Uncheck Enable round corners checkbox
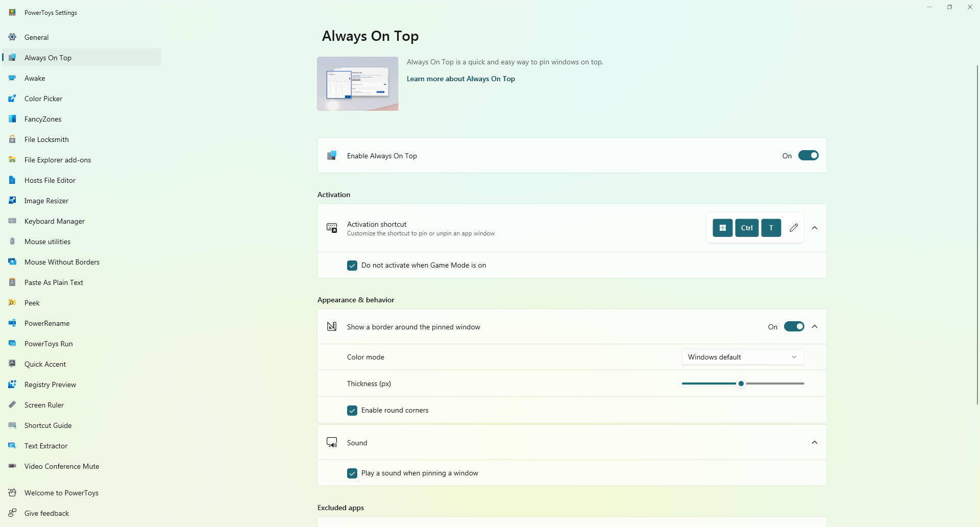Screen dimensions: 980x527 352,411
